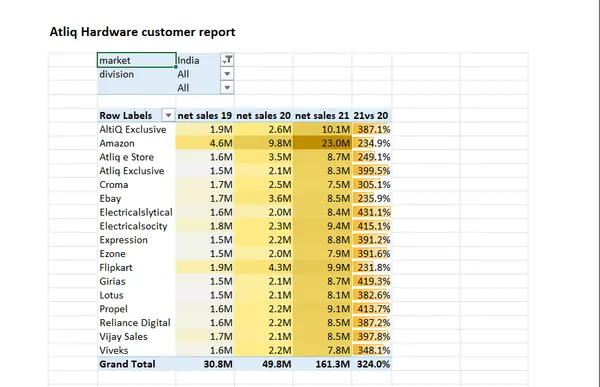Click Amazon's 234.9% growth cell
The height and width of the screenshot is (387, 600).
click(x=372, y=143)
